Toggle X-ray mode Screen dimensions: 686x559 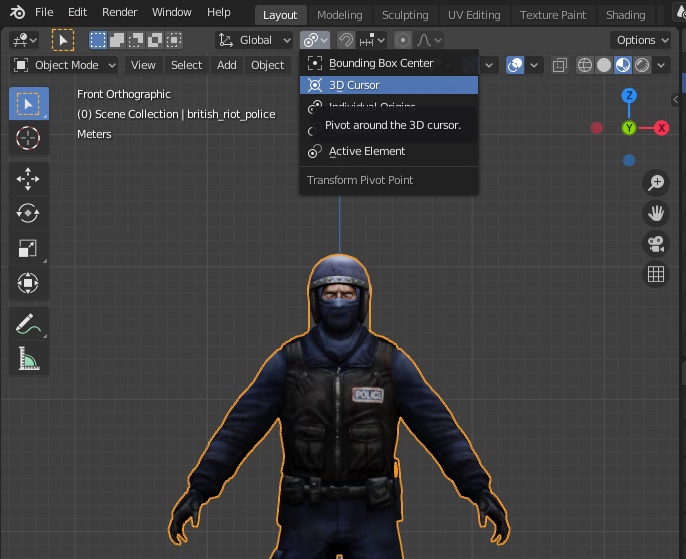point(559,65)
